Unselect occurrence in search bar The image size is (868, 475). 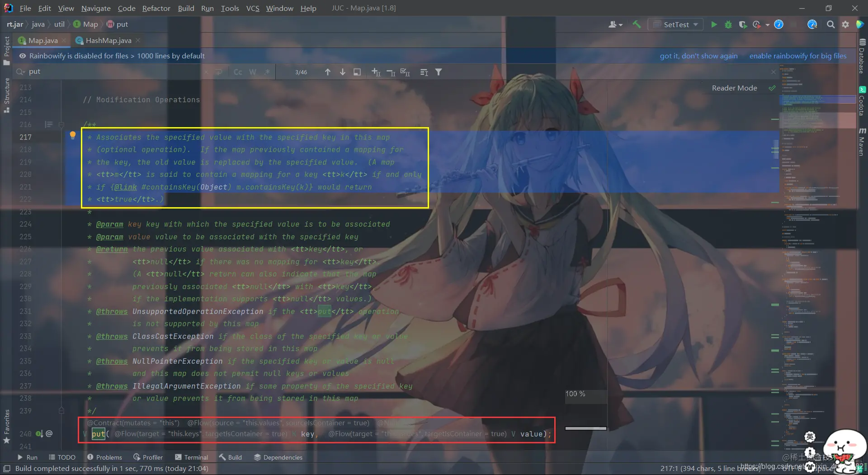(391, 72)
